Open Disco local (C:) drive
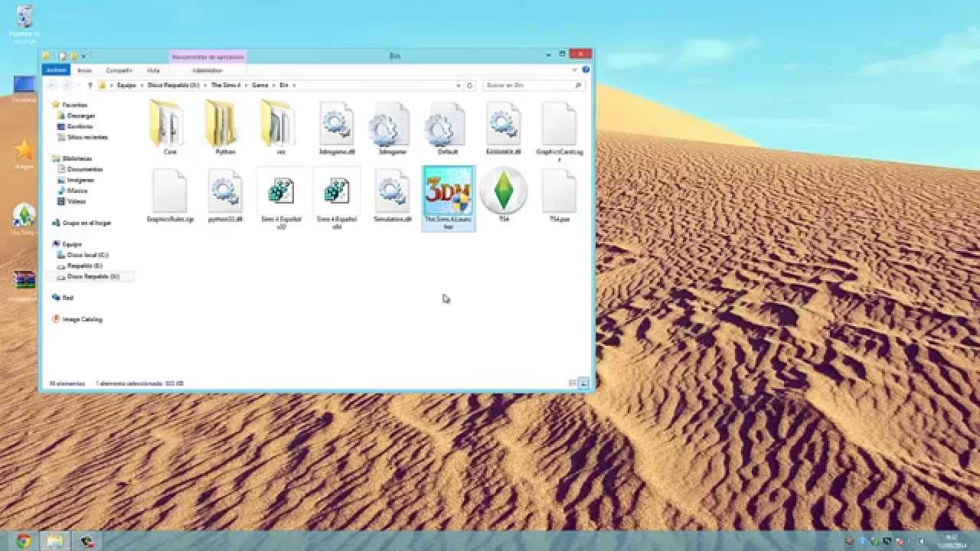Viewport: 980px width, 551px height. click(83, 255)
